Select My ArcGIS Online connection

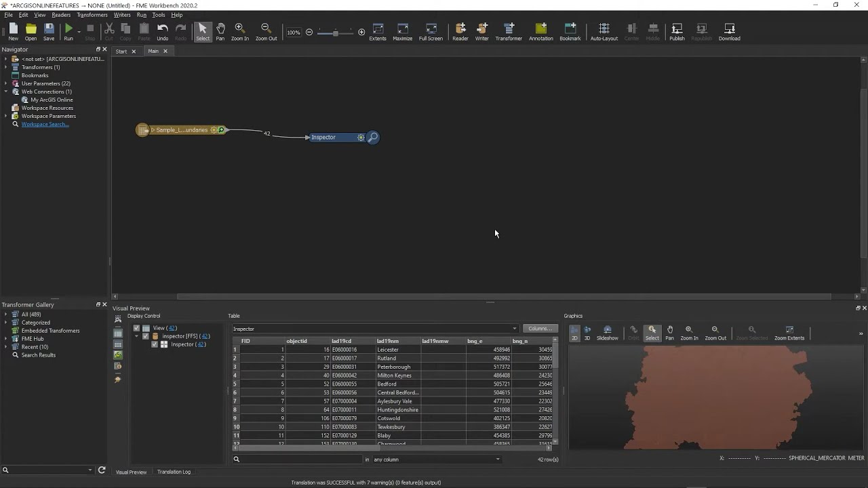(52, 100)
